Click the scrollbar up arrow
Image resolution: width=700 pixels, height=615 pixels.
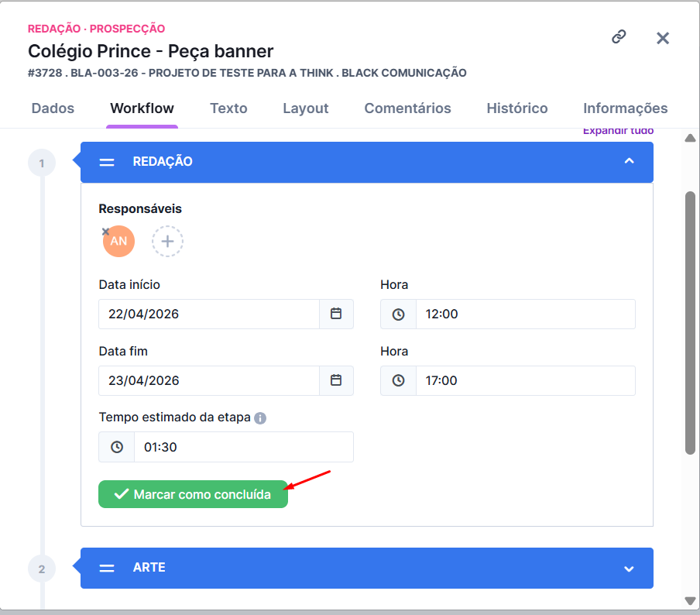690,138
